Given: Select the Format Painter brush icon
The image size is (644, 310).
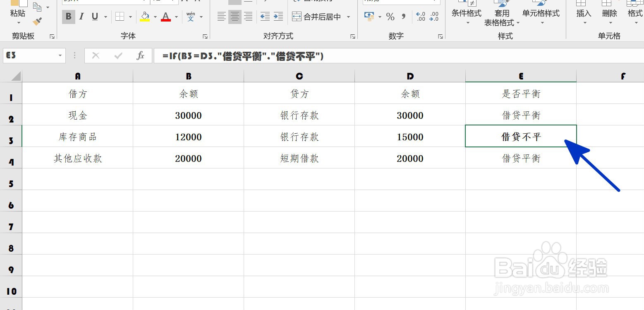Looking at the screenshot, I should (x=37, y=21).
